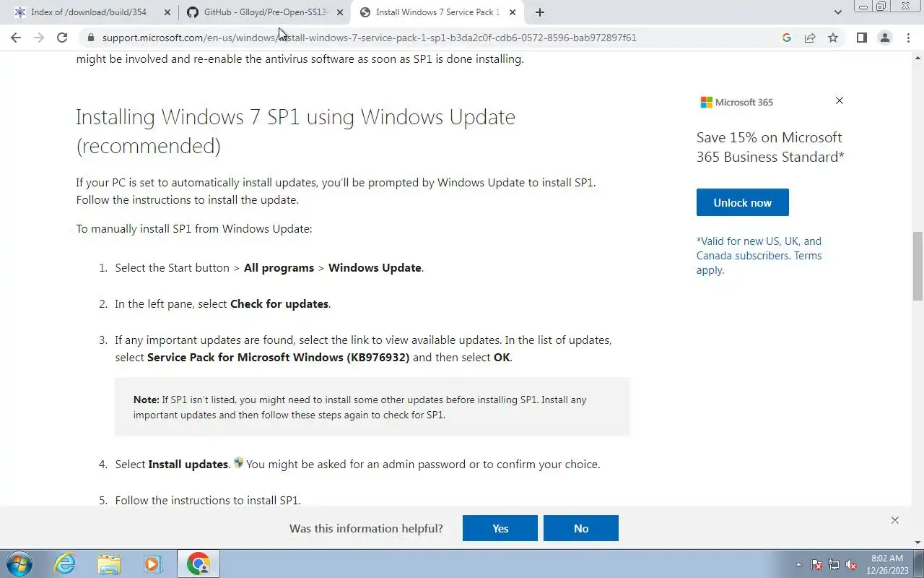Close the Microsoft 365 ad panel

click(839, 100)
